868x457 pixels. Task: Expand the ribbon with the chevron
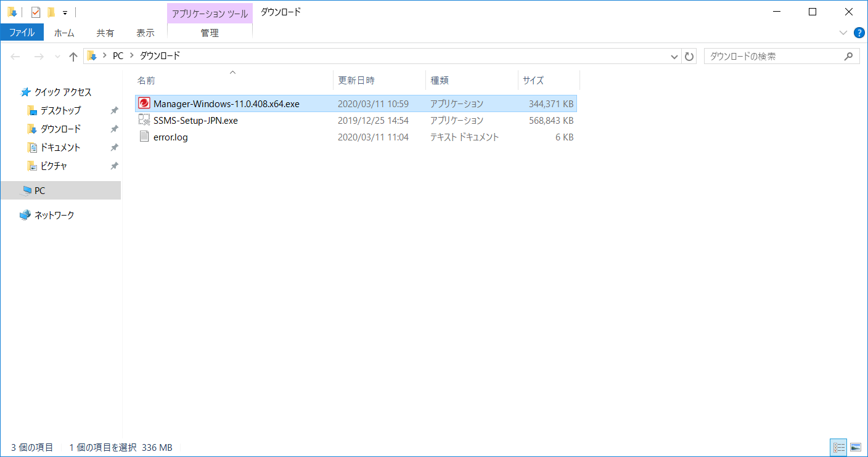point(843,33)
